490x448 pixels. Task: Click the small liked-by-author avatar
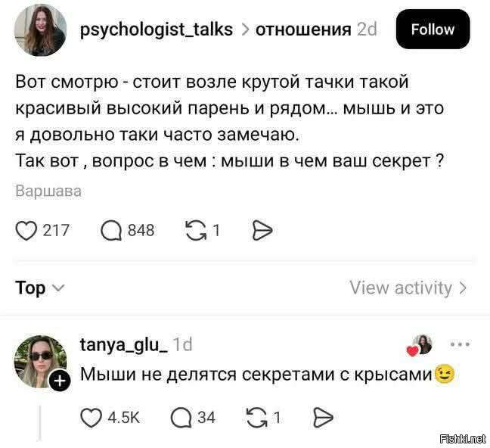(422, 345)
